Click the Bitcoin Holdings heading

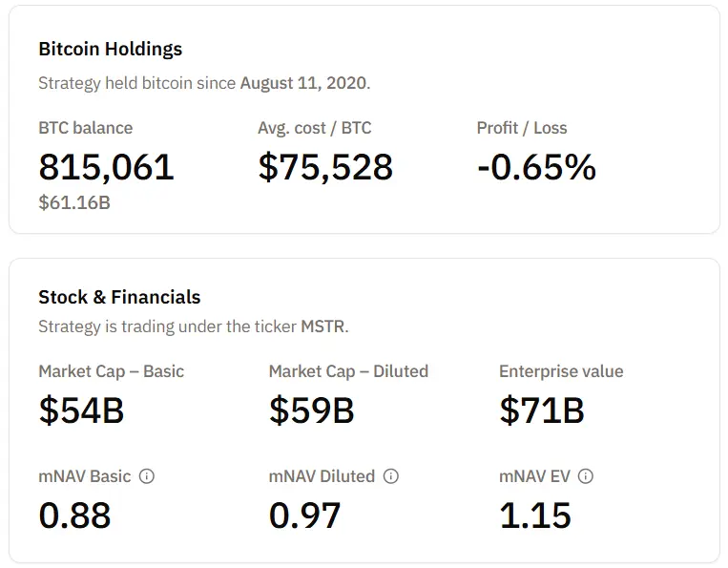[x=110, y=49]
